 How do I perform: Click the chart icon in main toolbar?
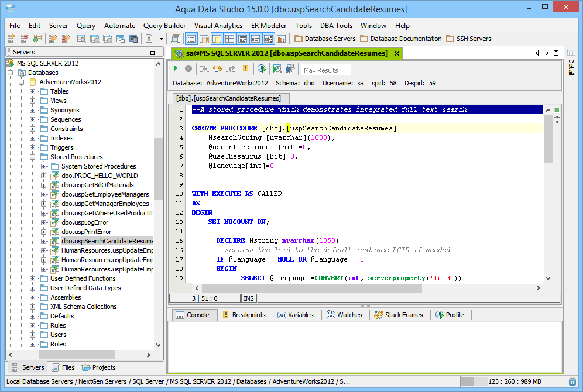tap(282, 39)
